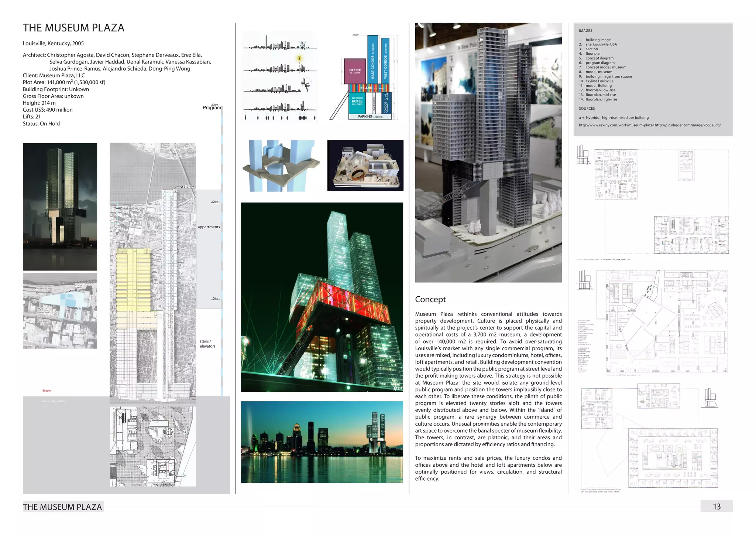Click the multicolored ISLAND band in program diagram
This screenshot has width=756, height=535.
pos(369,88)
